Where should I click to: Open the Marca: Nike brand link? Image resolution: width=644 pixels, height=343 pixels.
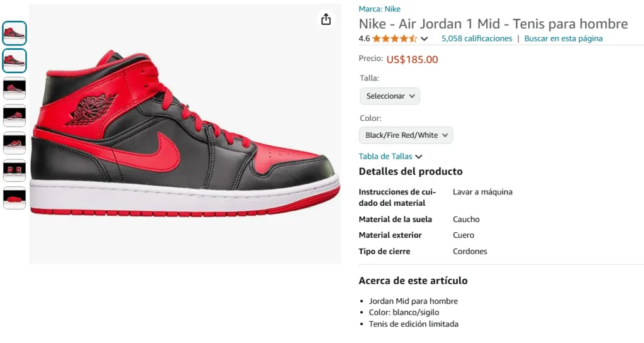pos(379,9)
